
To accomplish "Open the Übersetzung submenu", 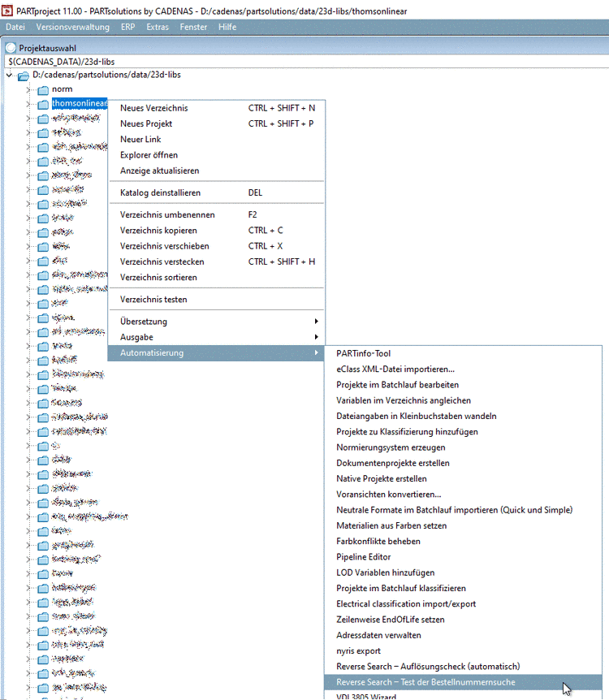I will [x=217, y=322].
